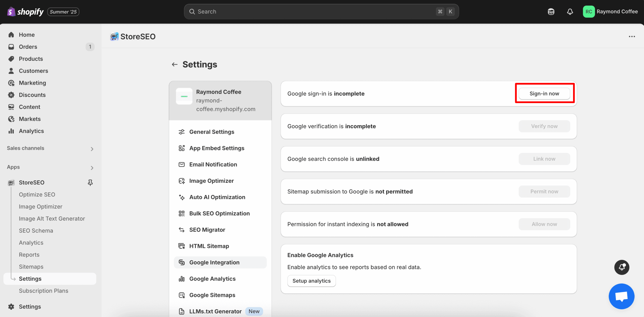Select the Google Integration menu item

220,262
